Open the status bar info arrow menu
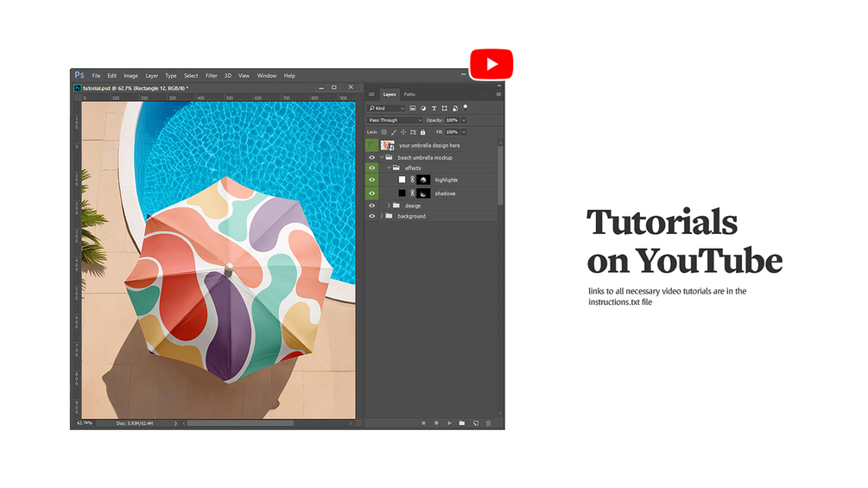The image size is (868, 488). 175,423
